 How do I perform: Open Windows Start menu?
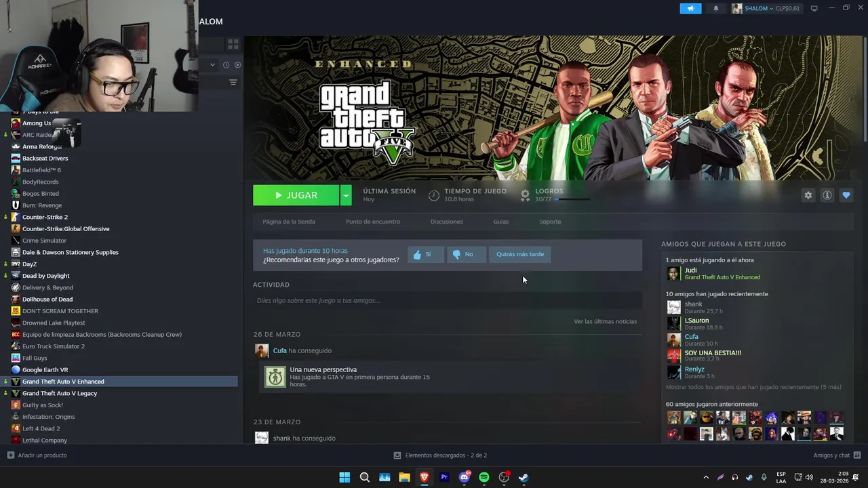[344, 477]
